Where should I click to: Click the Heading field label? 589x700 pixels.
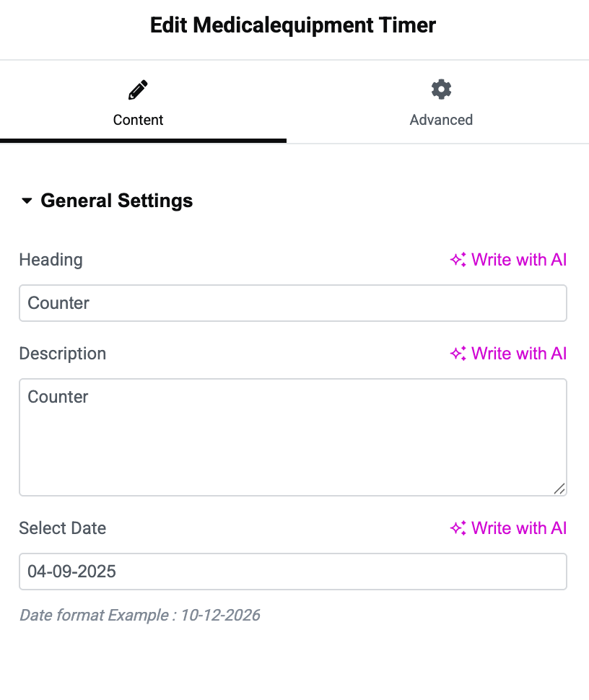click(x=51, y=260)
